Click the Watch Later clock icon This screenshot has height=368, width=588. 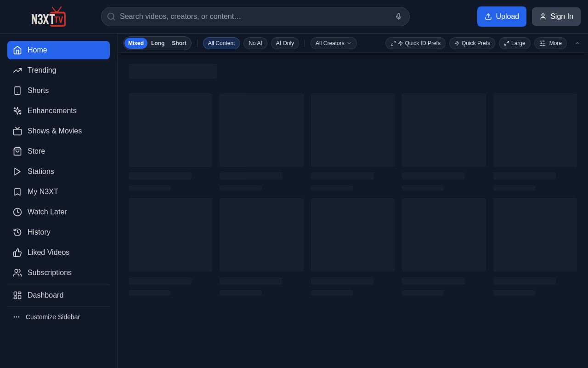[17, 212]
